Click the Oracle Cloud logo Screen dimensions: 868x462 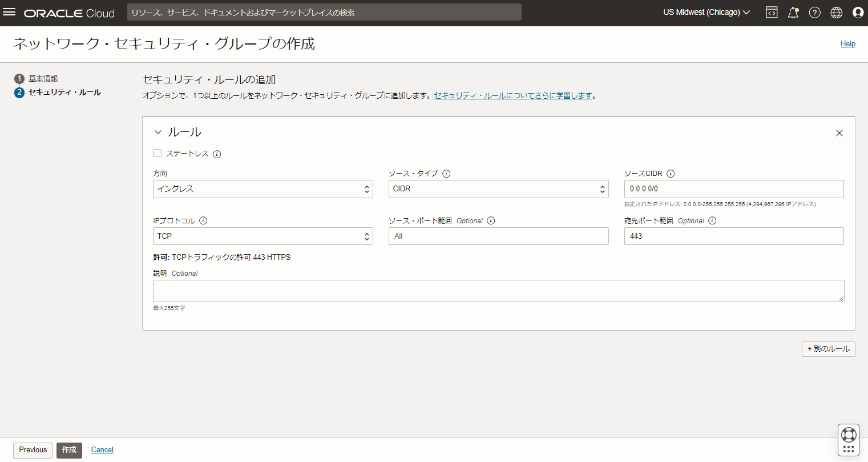69,13
